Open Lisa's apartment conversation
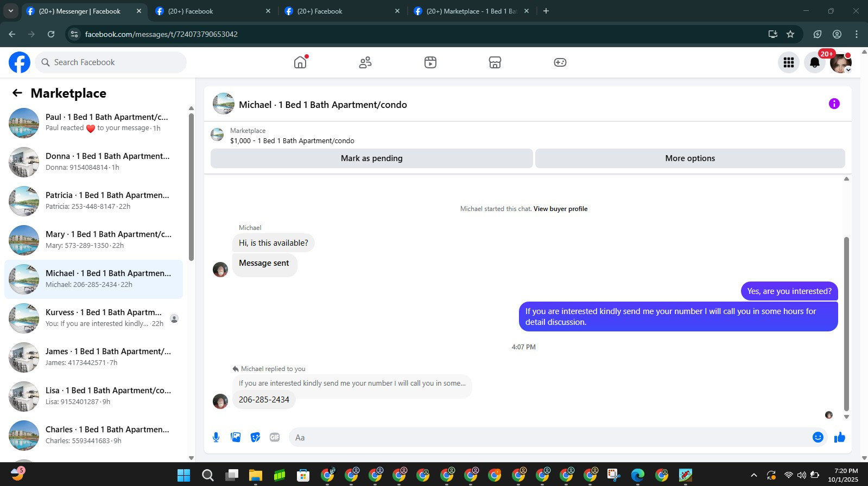 pos(93,397)
